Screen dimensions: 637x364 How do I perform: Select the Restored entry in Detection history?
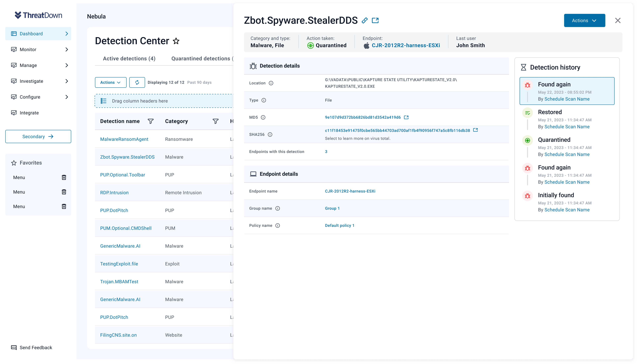click(x=550, y=112)
